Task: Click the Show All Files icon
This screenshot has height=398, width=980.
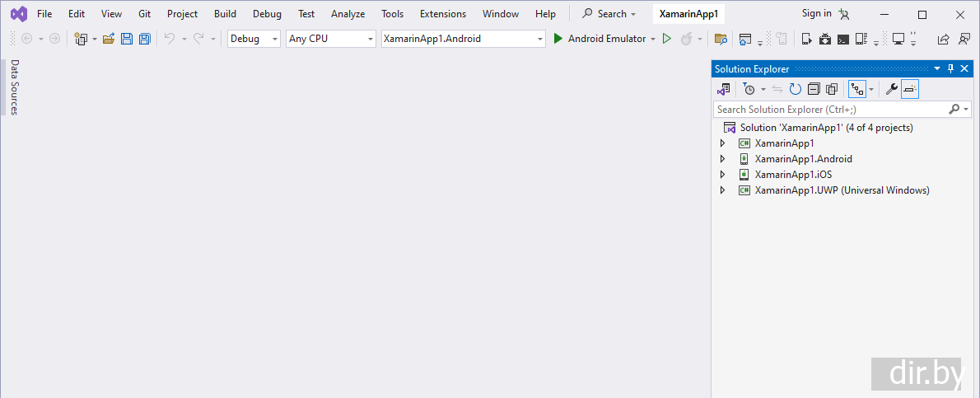Action: [x=832, y=90]
